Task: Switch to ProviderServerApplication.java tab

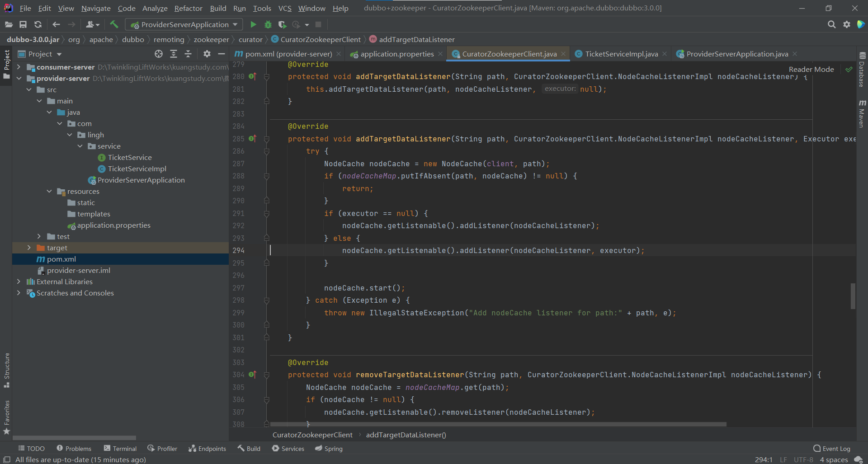Action: pos(737,54)
